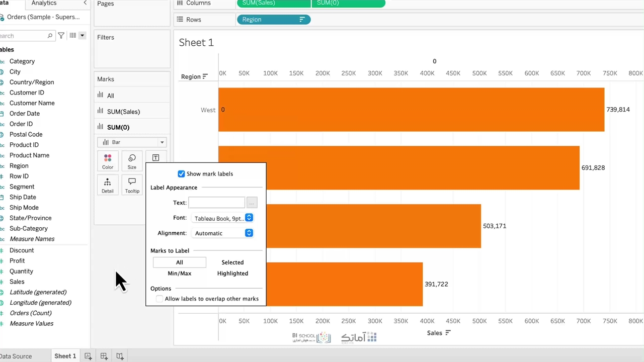644x362 pixels.
Task: Create a new story from bottom bar
Action: click(120, 356)
